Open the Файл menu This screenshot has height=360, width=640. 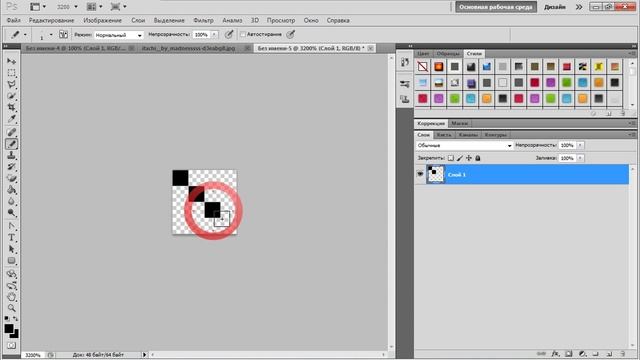pos(13,20)
